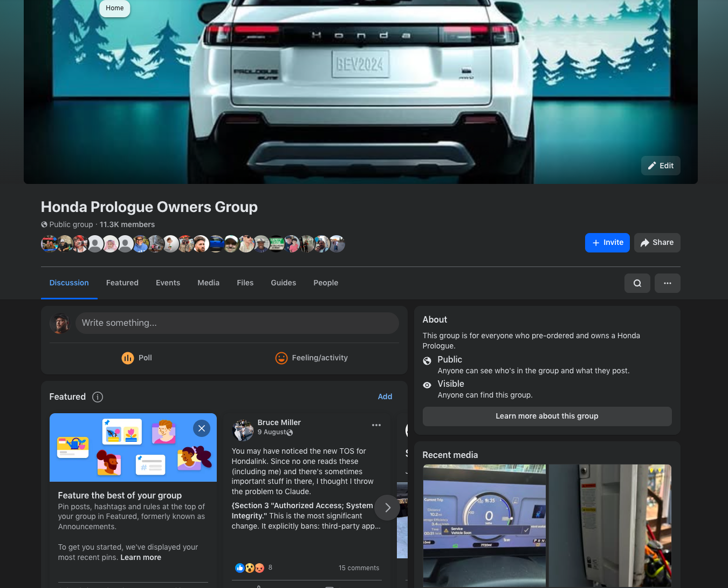This screenshot has height=588, width=728.
Task: Invite people to the group
Action: click(607, 243)
